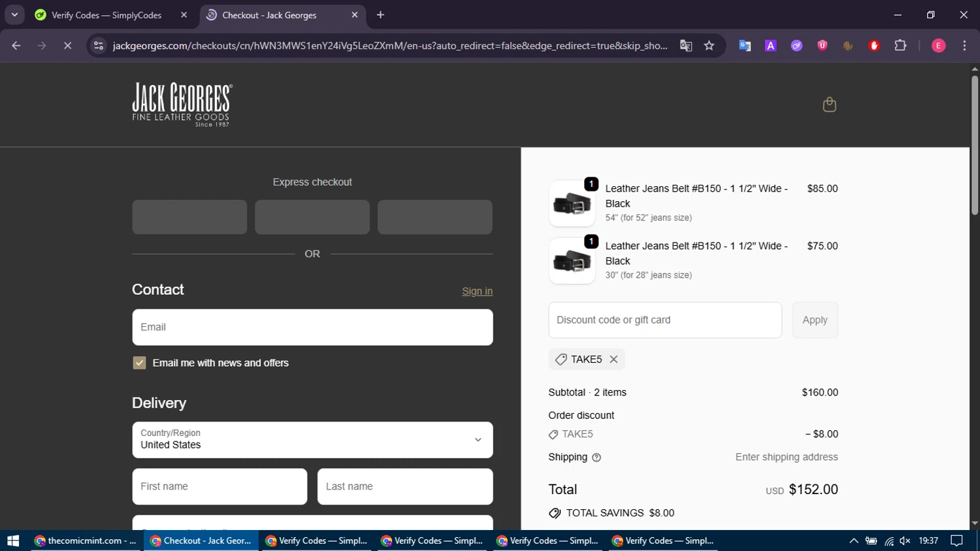Click the purple A extension icon
Screen dimensions: 980x551
[771, 45]
